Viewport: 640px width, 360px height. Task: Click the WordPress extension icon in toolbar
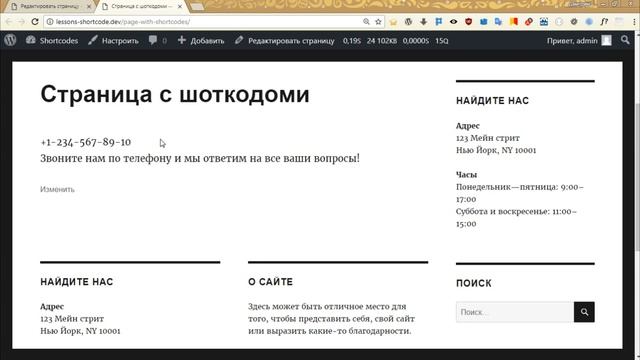[x=408, y=22]
